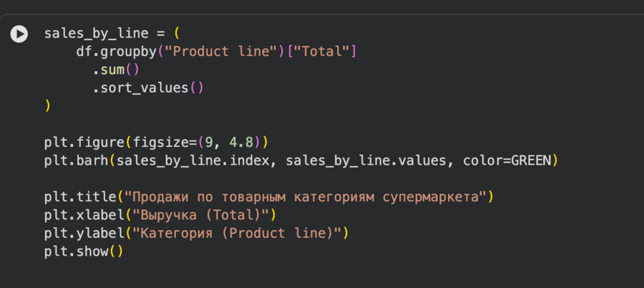
Task: Place cursor on .sum() method
Action: click(114, 70)
